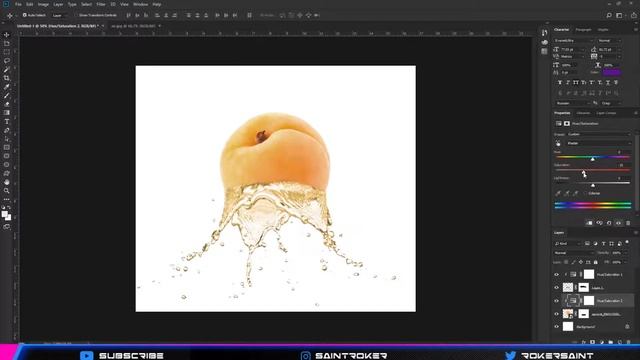Open the Master channel dropdown
The image size is (640, 360).
599,143
